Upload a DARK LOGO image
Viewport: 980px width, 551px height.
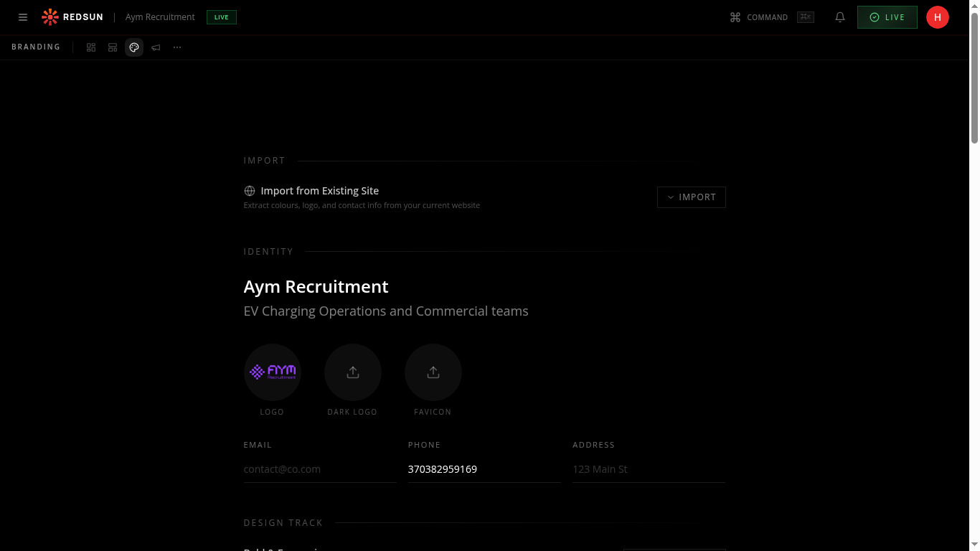pos(352,372)
